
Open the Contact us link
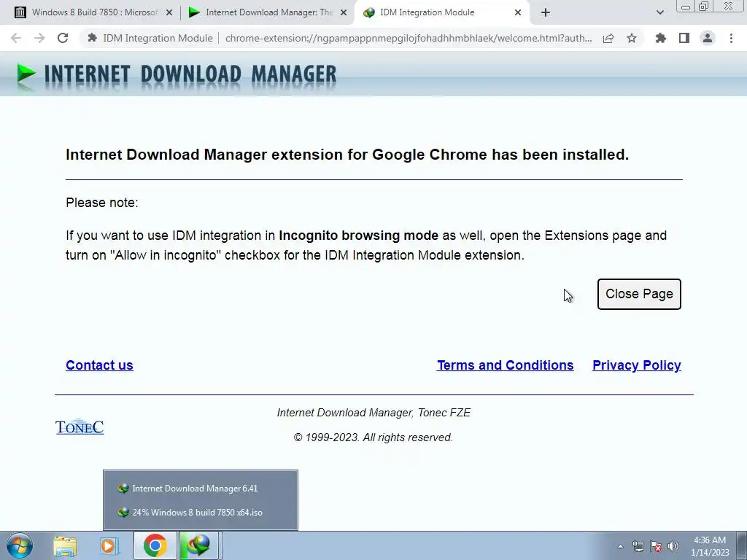(99, 365)
